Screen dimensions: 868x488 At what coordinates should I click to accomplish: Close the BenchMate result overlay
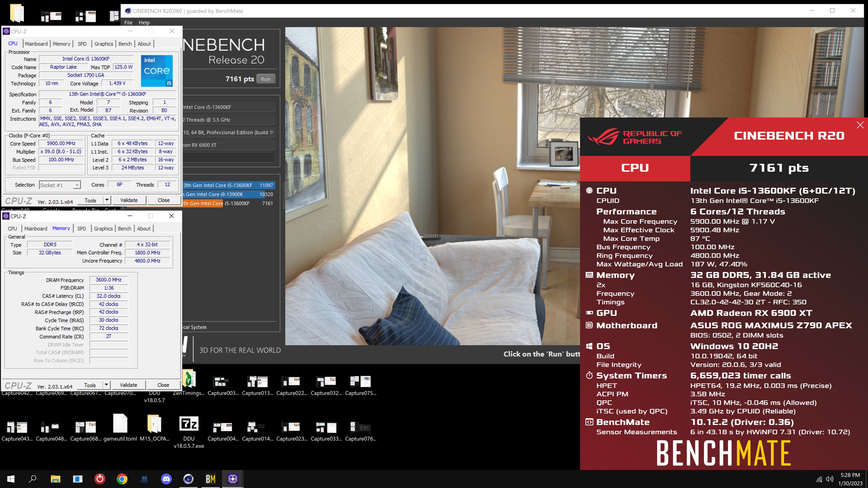coord(860,125)
